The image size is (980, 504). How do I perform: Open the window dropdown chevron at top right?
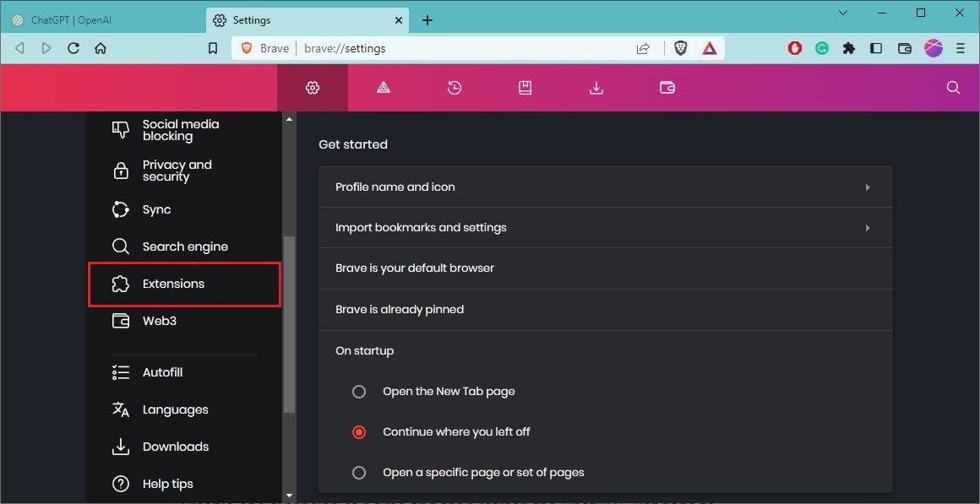[x=842, y=13]
